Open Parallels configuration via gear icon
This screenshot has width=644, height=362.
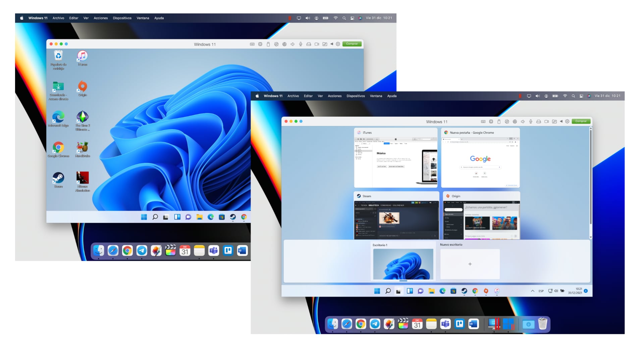pyautogui.click(x=567, y=121)
